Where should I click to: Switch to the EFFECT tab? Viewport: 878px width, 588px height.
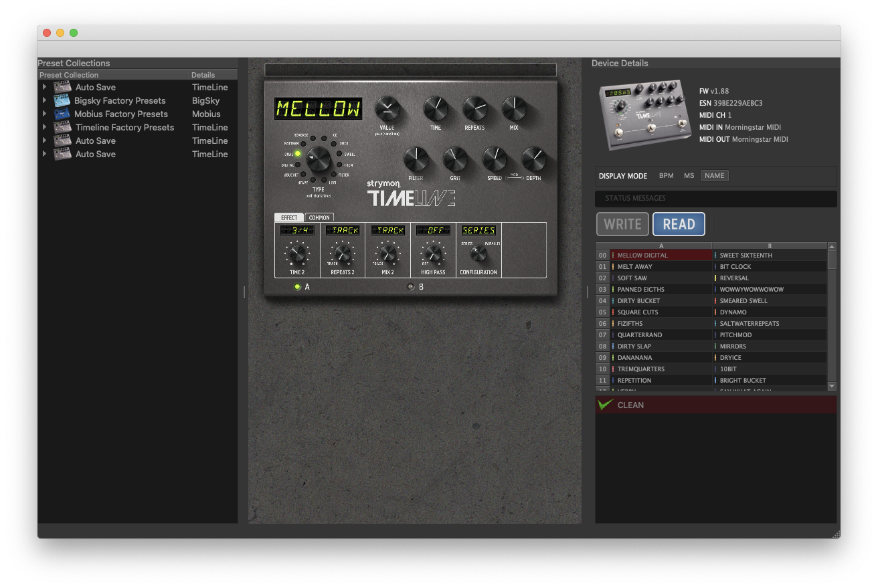(289, 218)
